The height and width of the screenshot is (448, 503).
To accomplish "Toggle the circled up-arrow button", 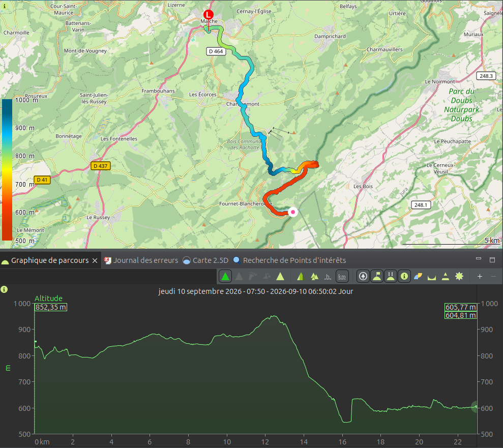I will coord(363,277).
